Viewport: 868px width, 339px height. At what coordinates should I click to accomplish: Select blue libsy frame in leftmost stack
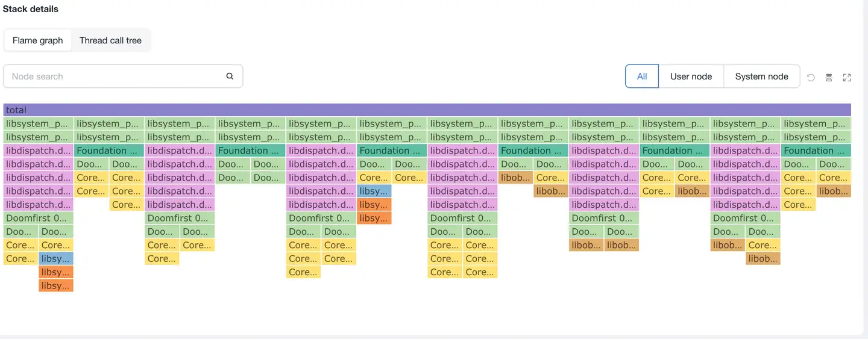pyautogui.click(x=55, y=258)
